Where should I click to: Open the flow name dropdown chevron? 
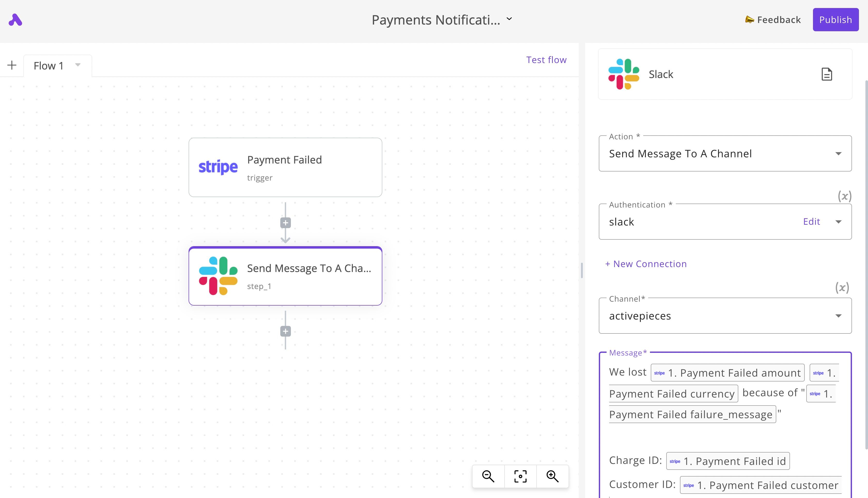509,19
